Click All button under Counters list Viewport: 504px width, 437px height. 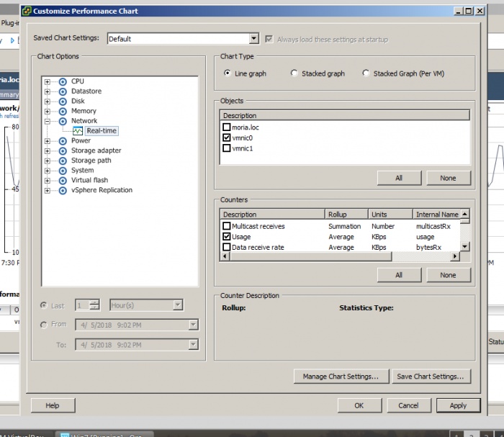(399, 275)
